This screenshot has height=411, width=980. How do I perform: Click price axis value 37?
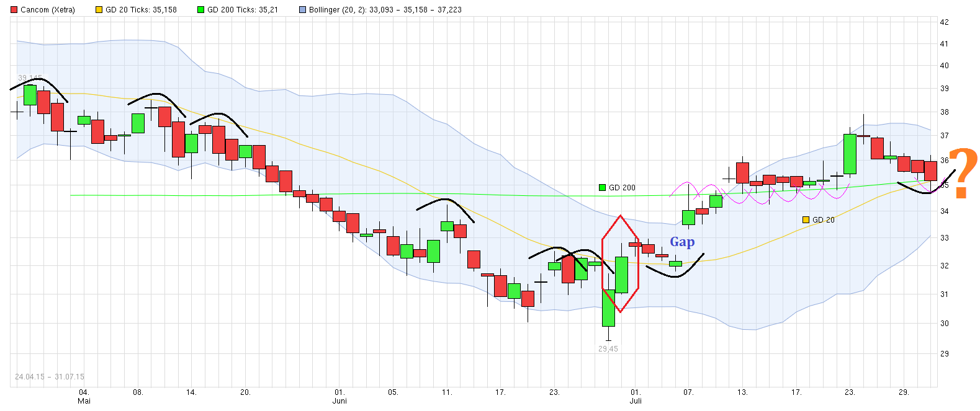pos(944,136)
